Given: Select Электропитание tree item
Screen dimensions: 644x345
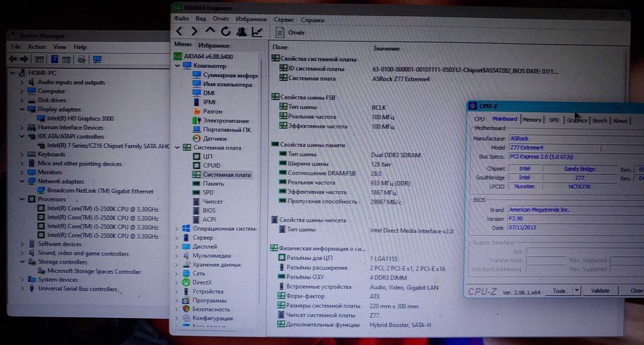Looking at the screenshot, I should point(220,121).
